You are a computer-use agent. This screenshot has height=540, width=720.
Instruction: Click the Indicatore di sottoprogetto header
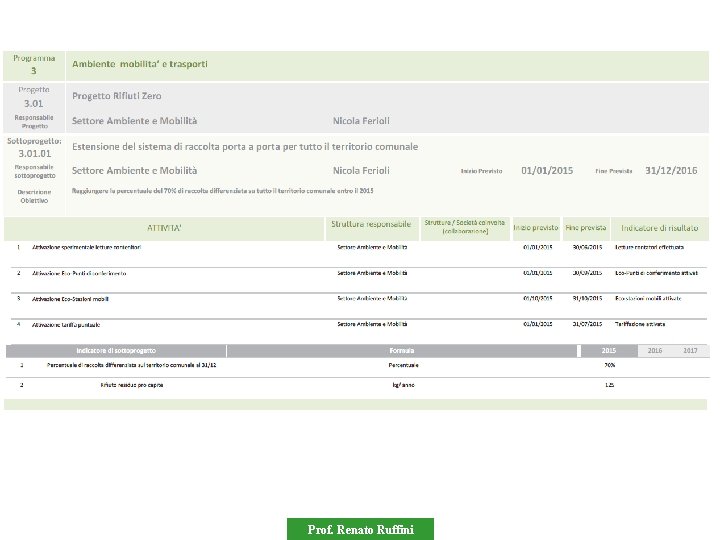pos(116,350)
